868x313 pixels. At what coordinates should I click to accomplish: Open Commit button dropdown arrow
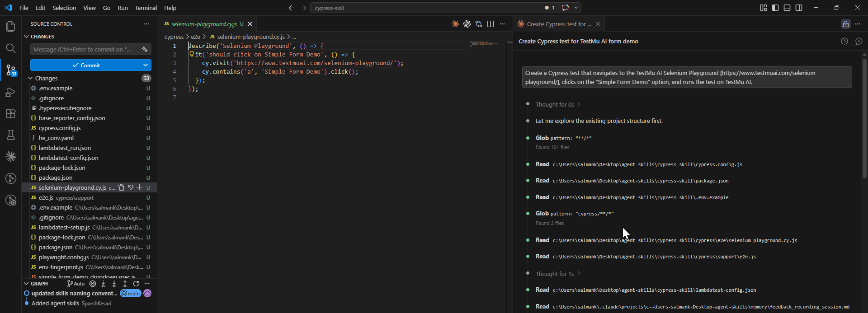pyautogui.click(x=146, y=65)
